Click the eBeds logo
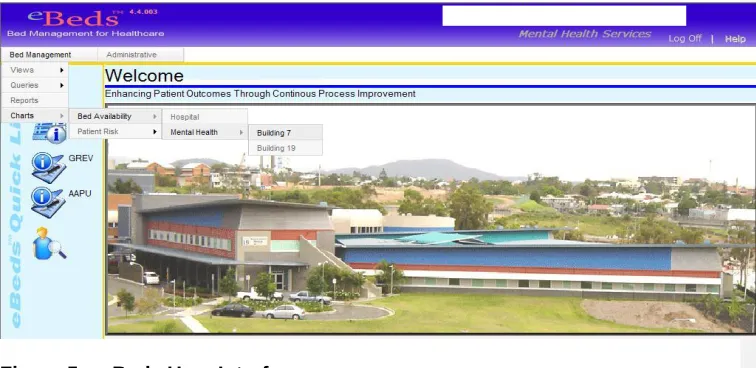Image resolution: width=756 pixels, height=368 pixels. [x=73, y=18]
